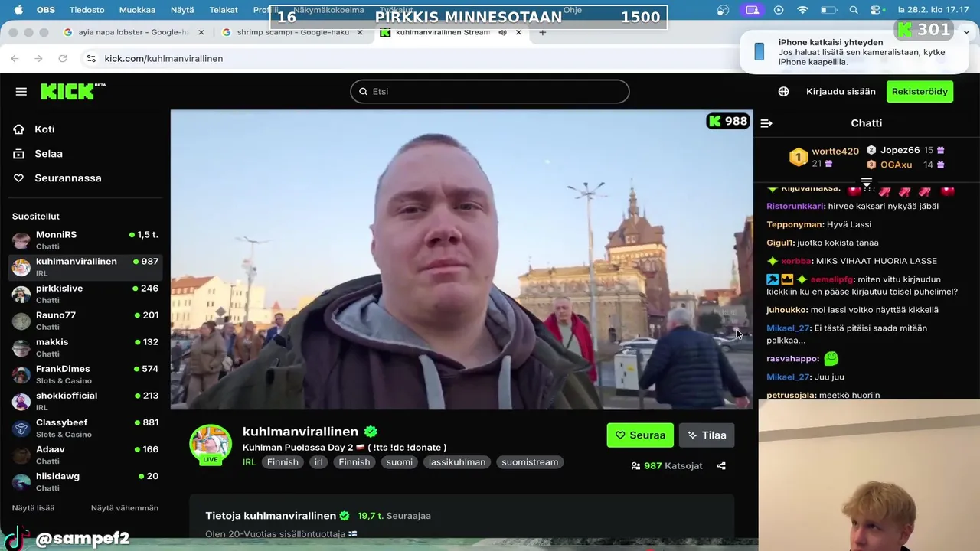Click the rasvahappo green emote
This screenshot has width=980, height=551.
pos(831,358)
